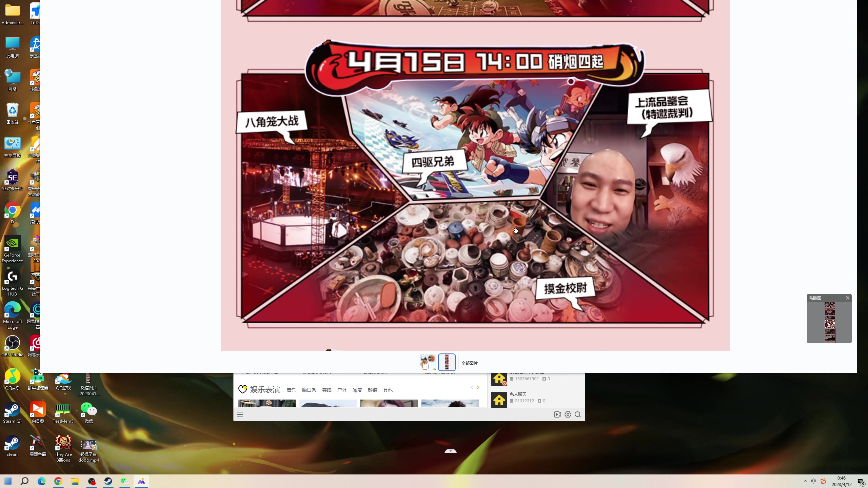This screenshot has width=868, height=488.
Task: Select Administrator folder desktop icon
Action: 13,14
